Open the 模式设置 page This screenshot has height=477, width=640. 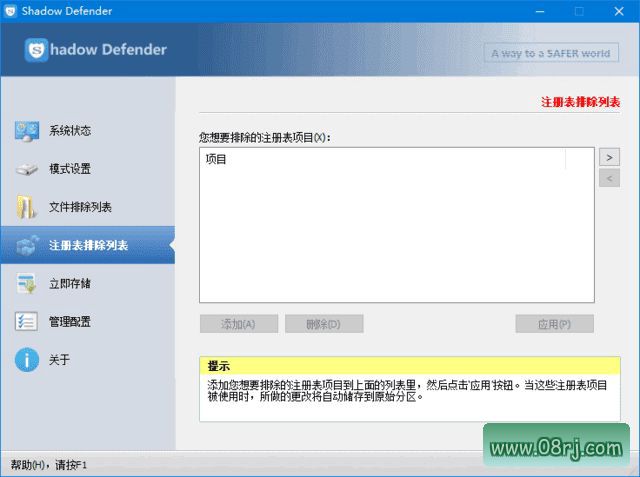pyautogui.click(x=88, y=169)
